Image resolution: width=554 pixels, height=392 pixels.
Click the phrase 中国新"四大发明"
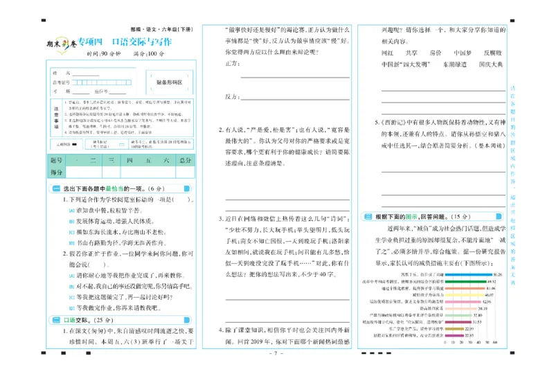[x=406, y=64]
